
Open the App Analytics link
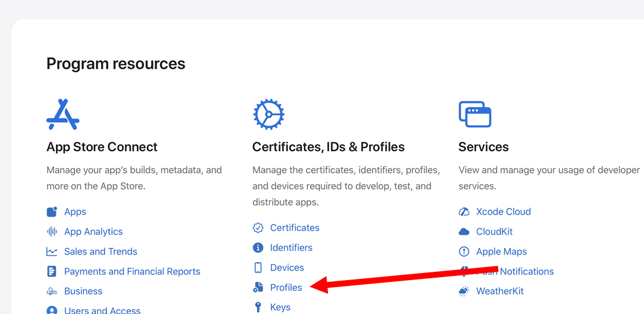[x=93, y=231]
